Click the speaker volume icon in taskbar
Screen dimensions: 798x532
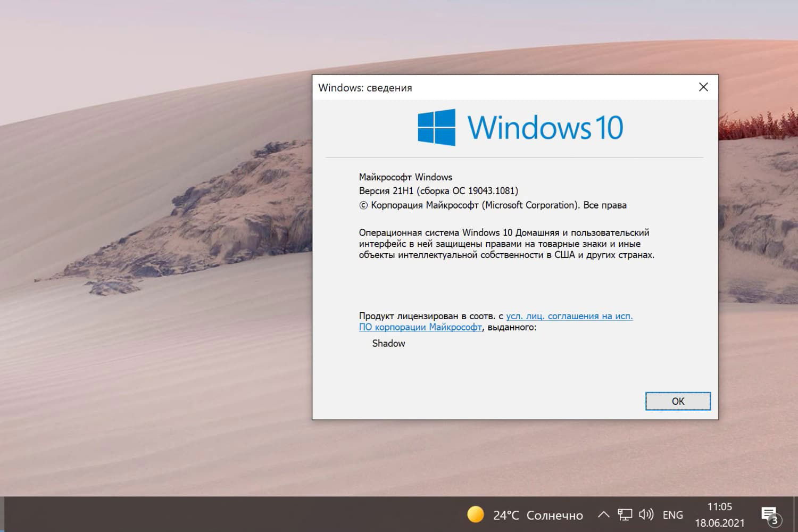[645, 514]
